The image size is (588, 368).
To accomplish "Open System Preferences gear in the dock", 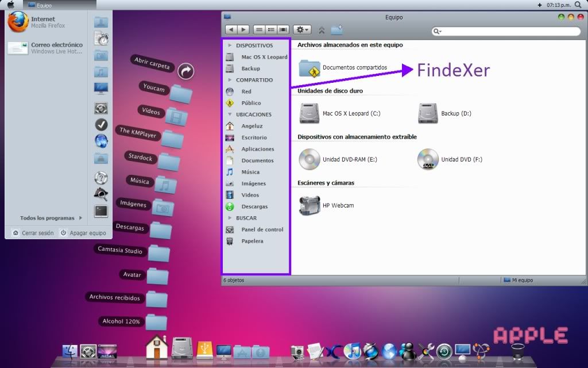I will click(88, 352).
